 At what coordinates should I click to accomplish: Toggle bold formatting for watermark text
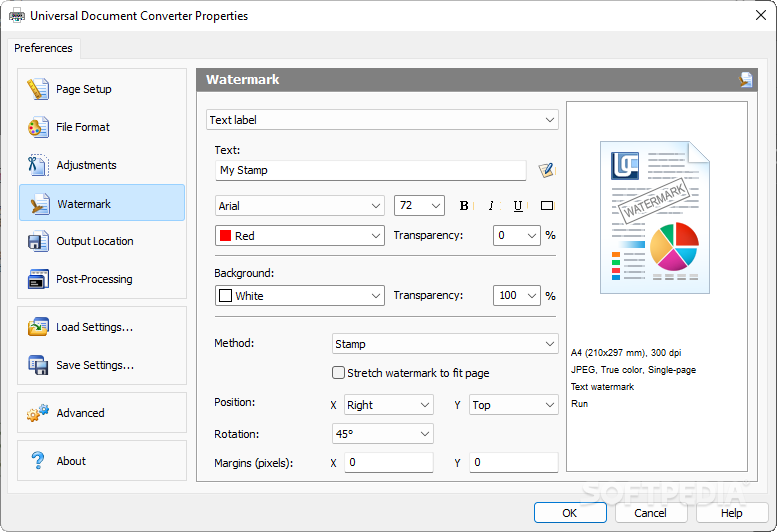464,206
